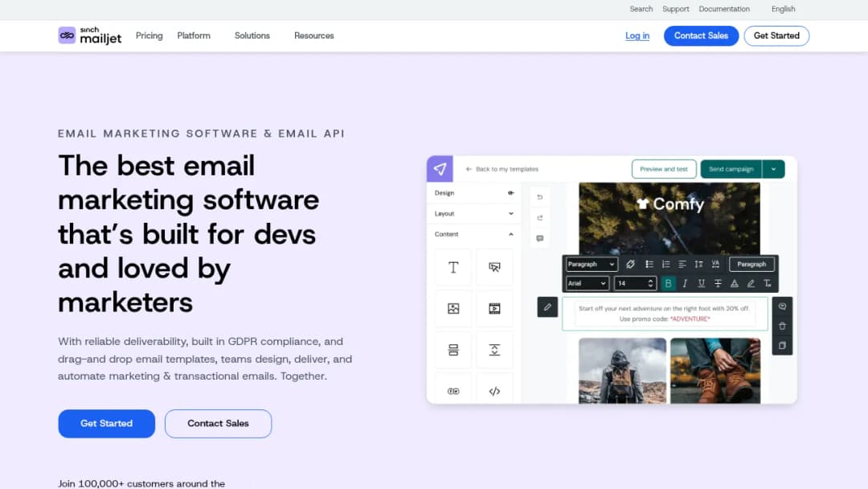Open Support in the top bar
Screen dimensions: 868x489
coord(675,9)
